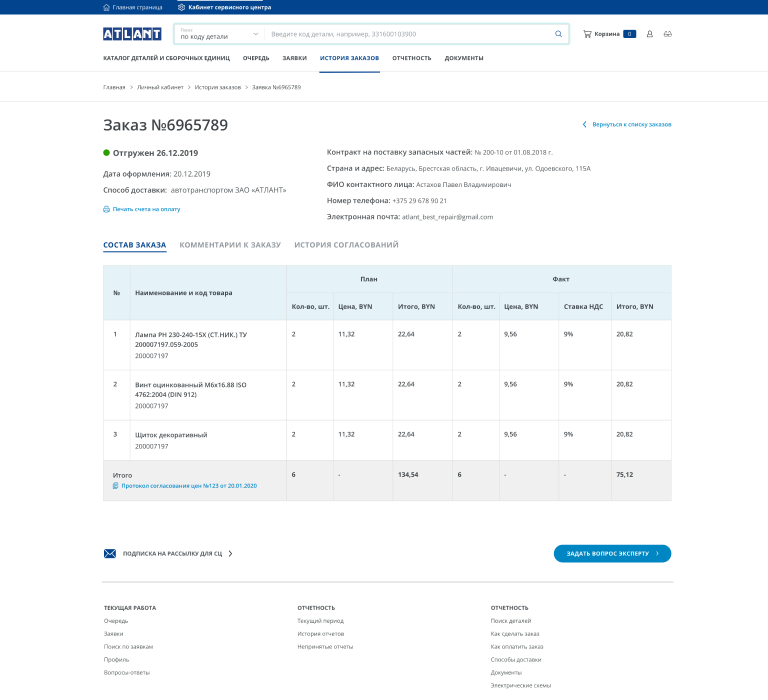This screenshot has height=700, width=768.
Task: Open the Отчетность menu item
Action: click(412, 58)
